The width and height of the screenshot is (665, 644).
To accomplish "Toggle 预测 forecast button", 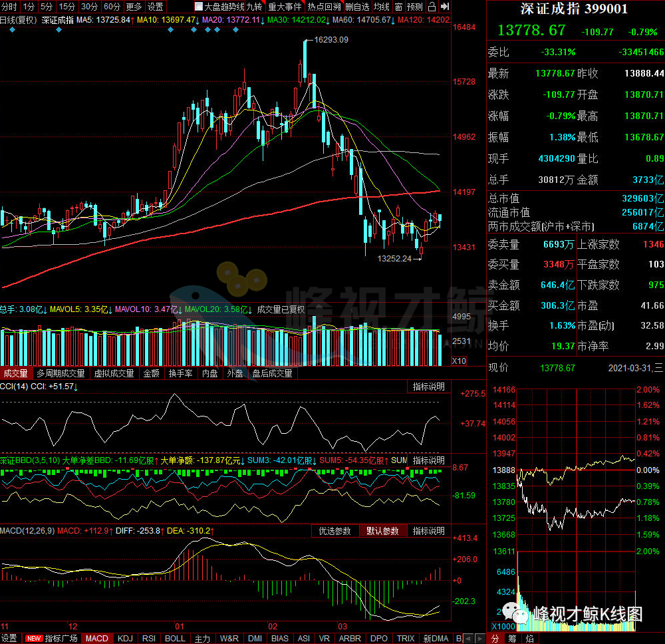I will pyautogui.click(x=415, y=7).
